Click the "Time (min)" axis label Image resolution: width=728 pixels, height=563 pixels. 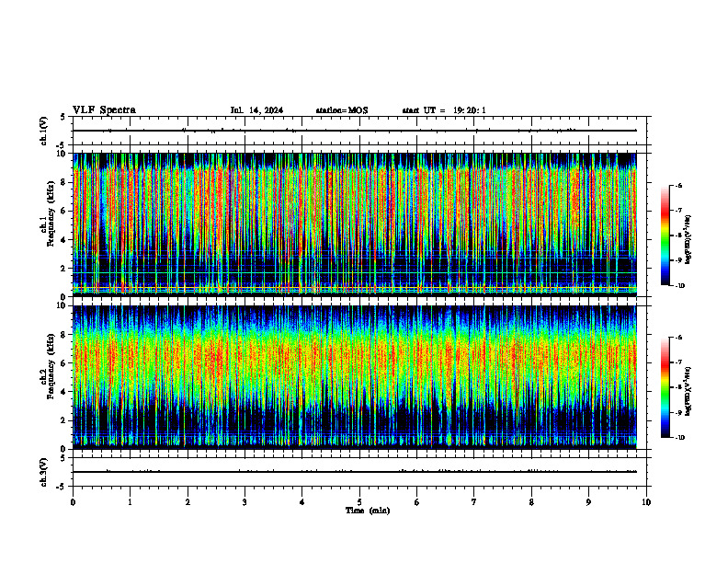point(368,511)
